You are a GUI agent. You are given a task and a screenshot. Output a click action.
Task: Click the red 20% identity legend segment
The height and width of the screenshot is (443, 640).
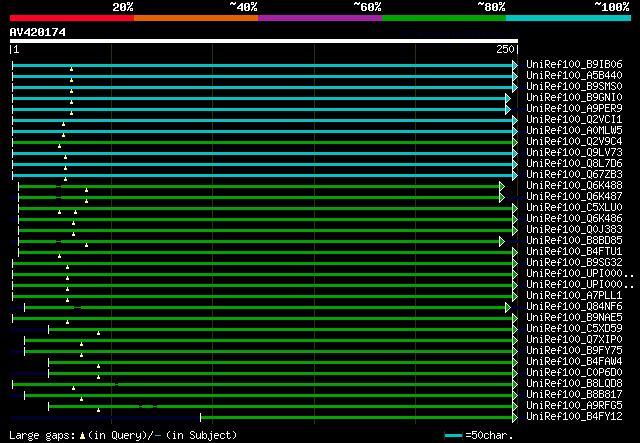coord(72,18)
